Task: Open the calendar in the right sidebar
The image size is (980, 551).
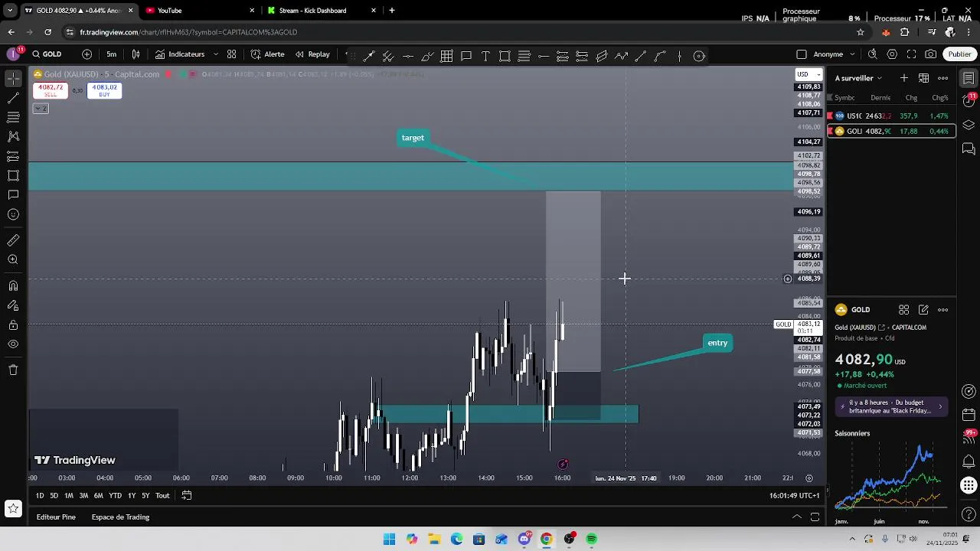Action: tap(969, 415)
